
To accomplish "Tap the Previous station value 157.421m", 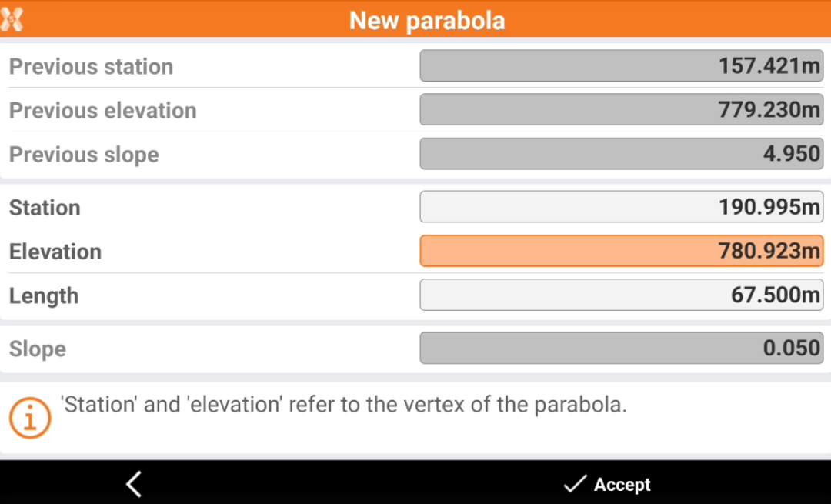I will (621, 66).
